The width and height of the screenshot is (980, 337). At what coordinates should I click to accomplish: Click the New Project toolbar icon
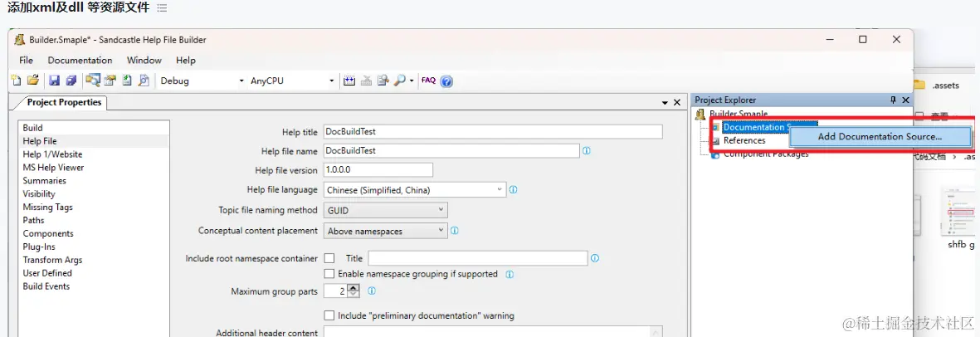point(17,80)
